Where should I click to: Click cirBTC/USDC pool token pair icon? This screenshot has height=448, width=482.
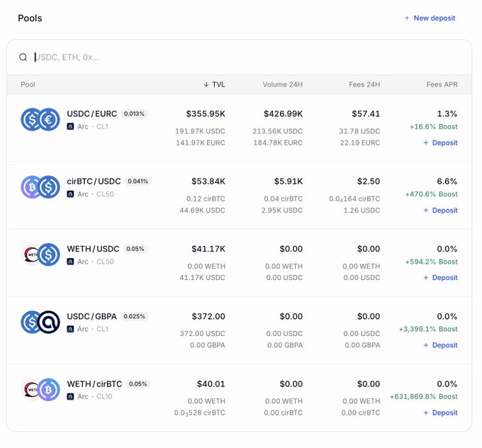(x=40, y=187)
